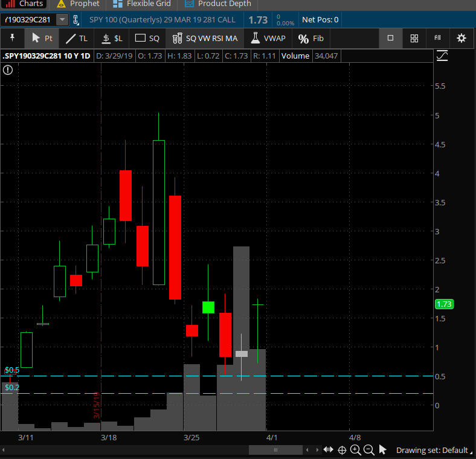Click the crosshair pan icon
The height and width of the screenshot is (459, 476).
[342, 450]
